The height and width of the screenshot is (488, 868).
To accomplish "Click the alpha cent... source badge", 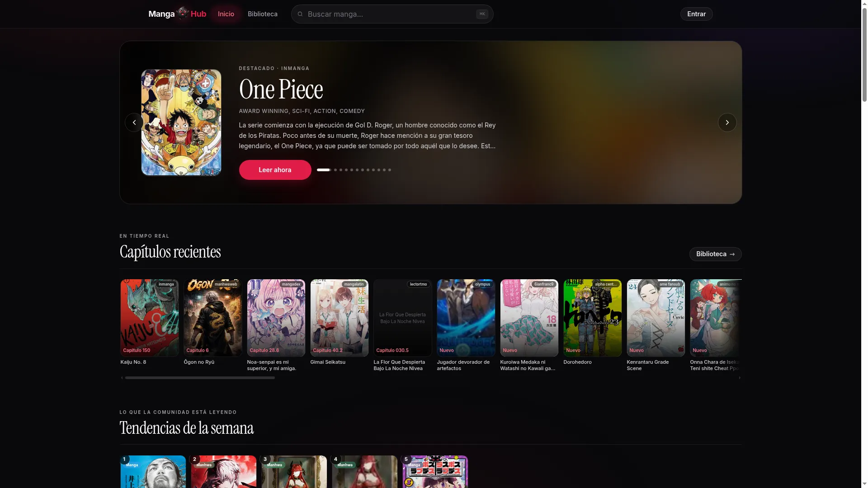I will point(606,284).
